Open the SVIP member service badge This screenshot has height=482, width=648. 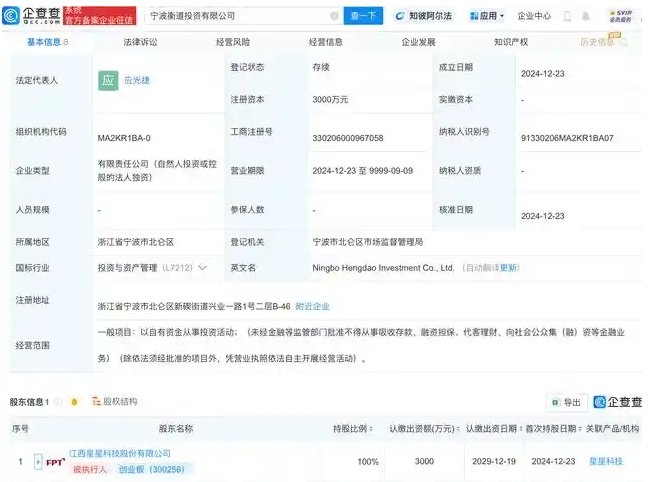620,16
